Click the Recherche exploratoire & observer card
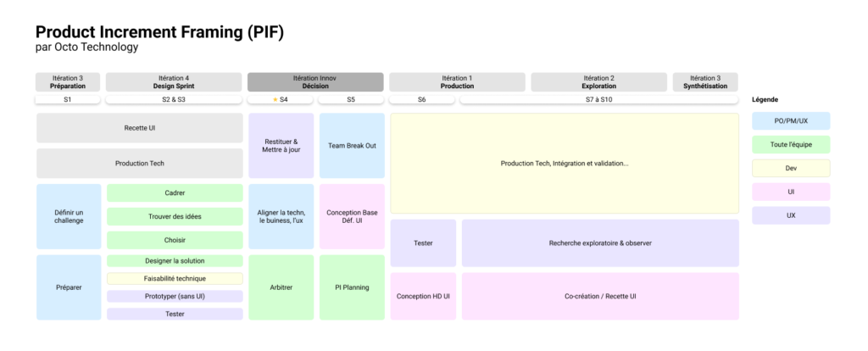The width and height of the screenshot is (868, 351). (599, 243)
